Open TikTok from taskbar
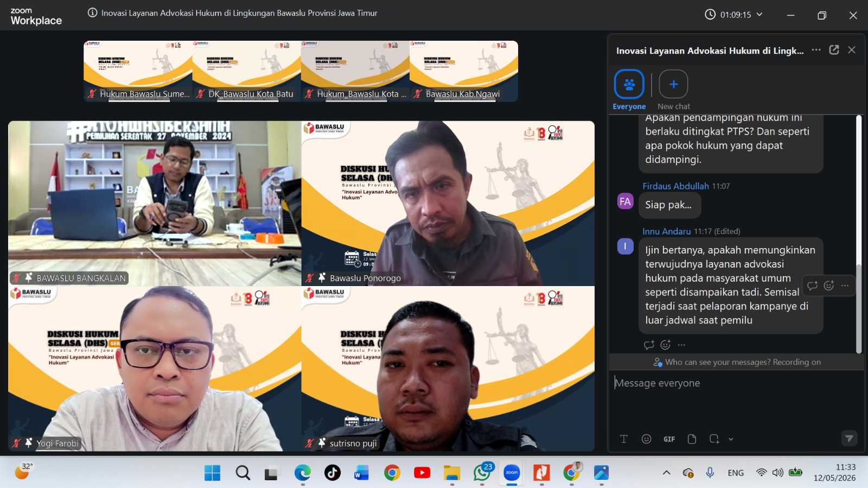Screen dimensions: 868x488 coord(332,473)
